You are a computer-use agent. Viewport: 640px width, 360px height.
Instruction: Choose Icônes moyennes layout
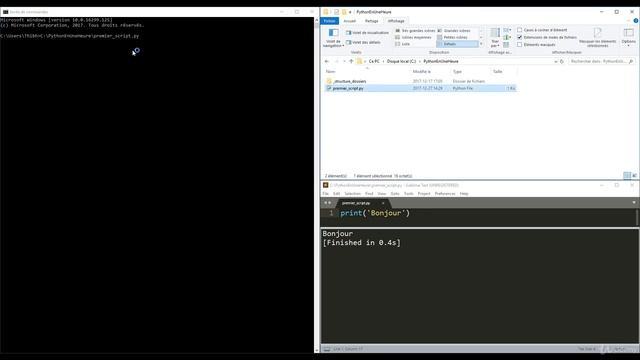(413, 37)
